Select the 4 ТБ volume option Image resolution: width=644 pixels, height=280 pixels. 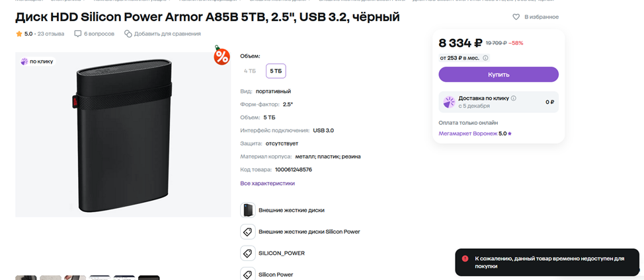pyautogui.click(x=250, y=71)
